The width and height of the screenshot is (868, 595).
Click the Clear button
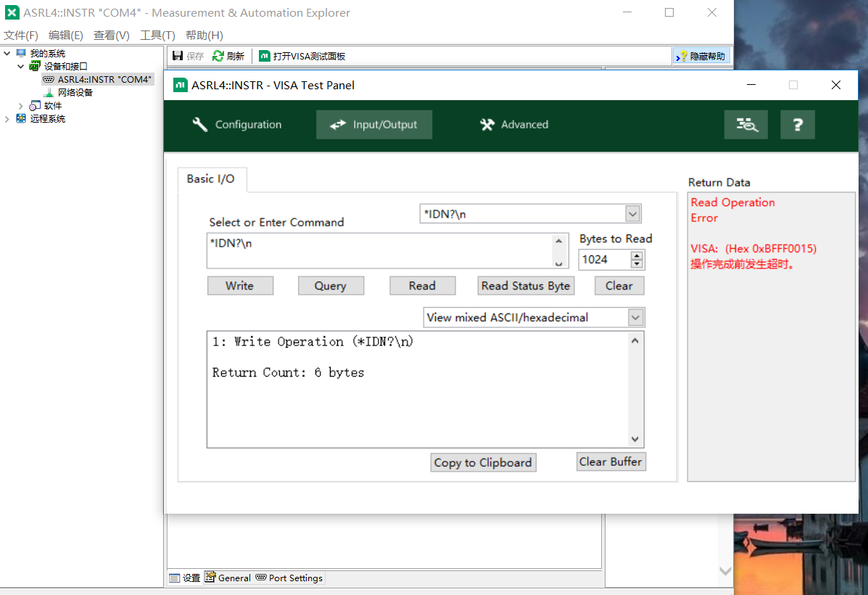click(x=619, y=286)
